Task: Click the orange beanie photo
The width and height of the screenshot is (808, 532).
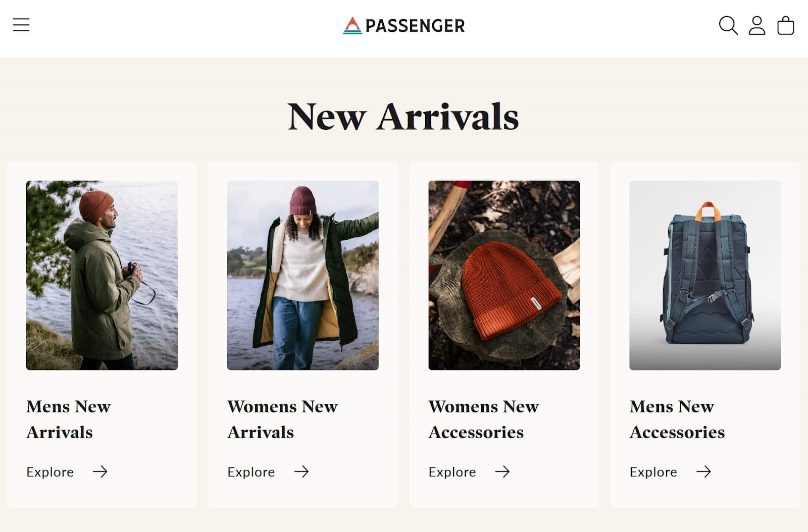Action: point(503,275)
